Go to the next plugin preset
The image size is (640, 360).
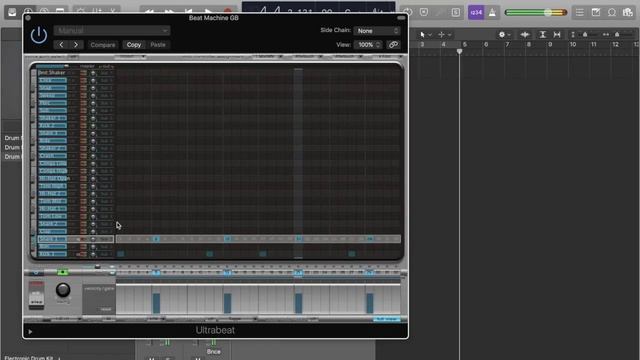click(76, 45)
